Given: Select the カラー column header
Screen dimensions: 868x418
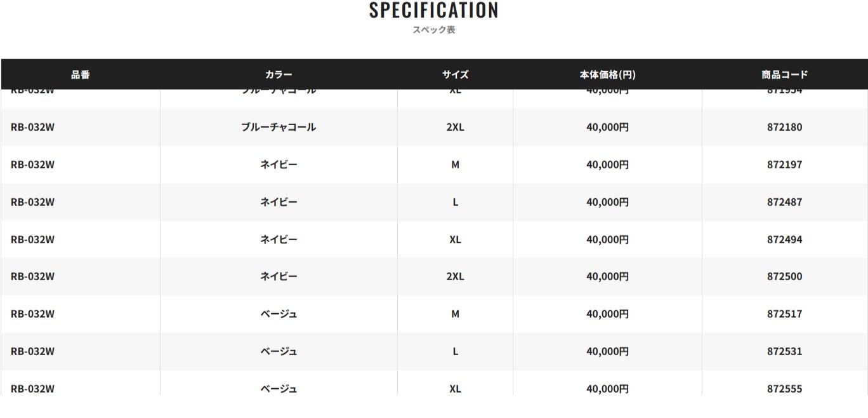Looking at the screenshot, I should pyautogui.click(x=279, y=74).
